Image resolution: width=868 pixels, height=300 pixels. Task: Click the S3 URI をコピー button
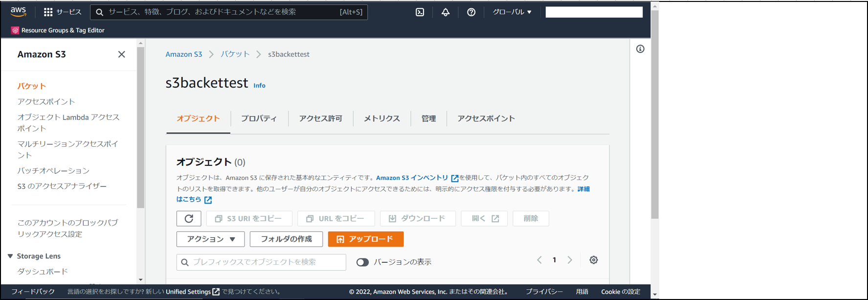pyautogui.click(x=249, y=218)
